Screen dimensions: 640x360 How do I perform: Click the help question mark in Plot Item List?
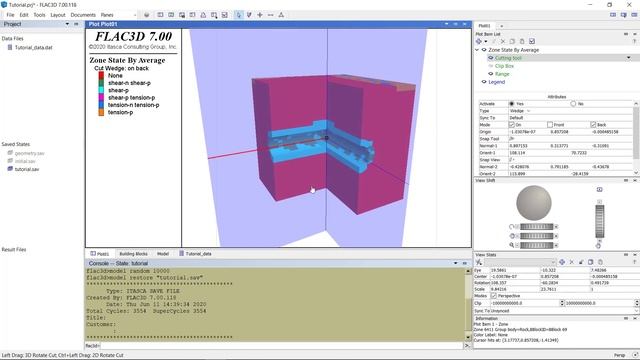tap(634, 41)
